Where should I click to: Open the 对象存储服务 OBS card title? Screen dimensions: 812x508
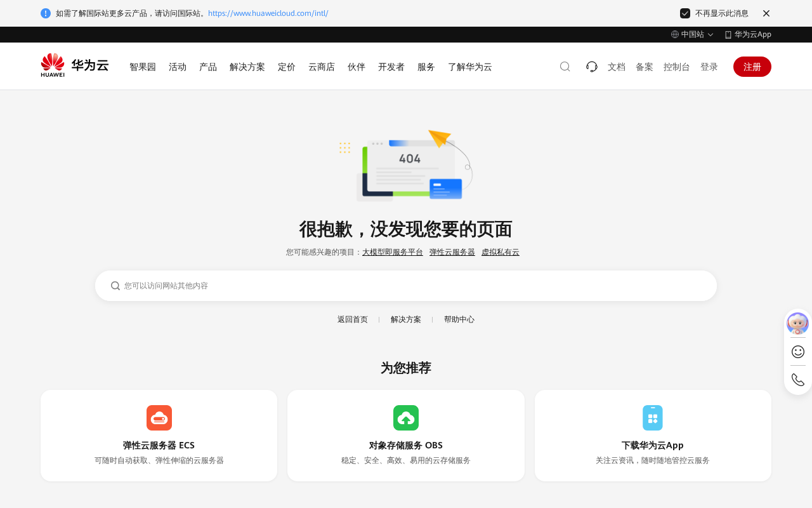406,445
